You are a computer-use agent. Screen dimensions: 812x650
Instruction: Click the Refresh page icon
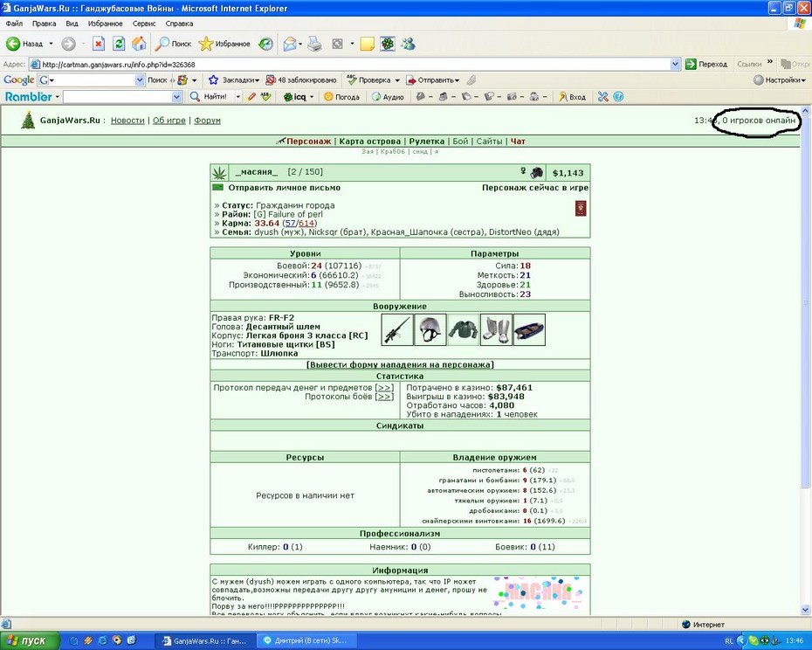pyautogui.click(x=119, y=44)
